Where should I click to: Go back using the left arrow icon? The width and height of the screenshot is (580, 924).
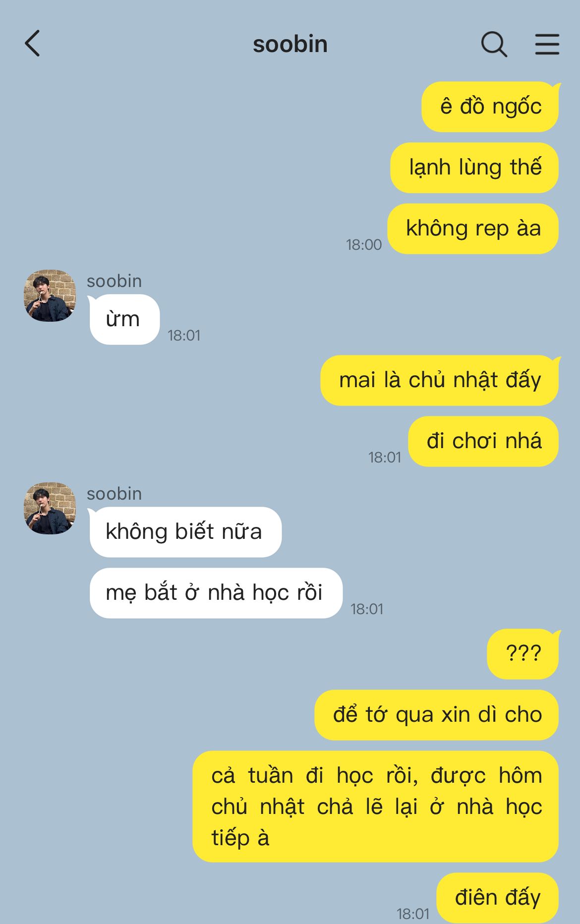pyautogui.click(x=33, y=44)
